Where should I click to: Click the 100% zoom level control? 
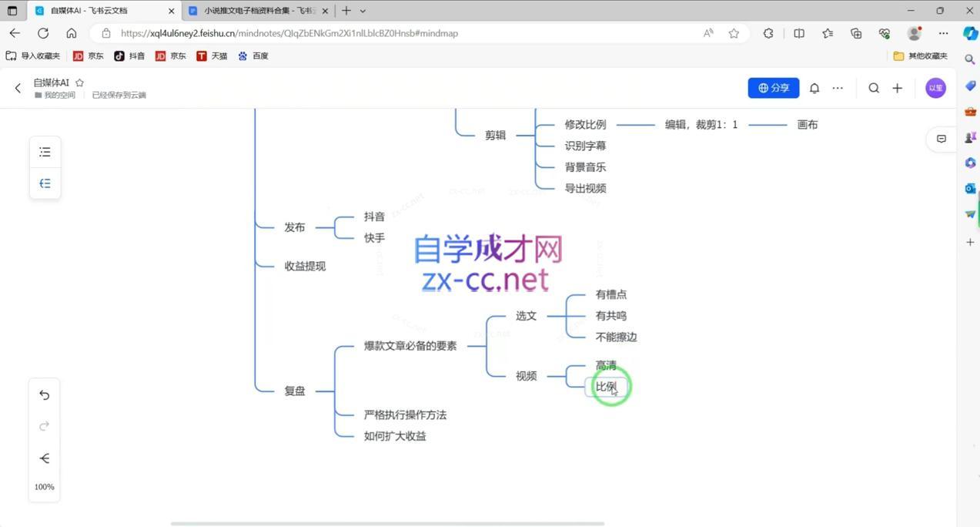click(44, 486)
